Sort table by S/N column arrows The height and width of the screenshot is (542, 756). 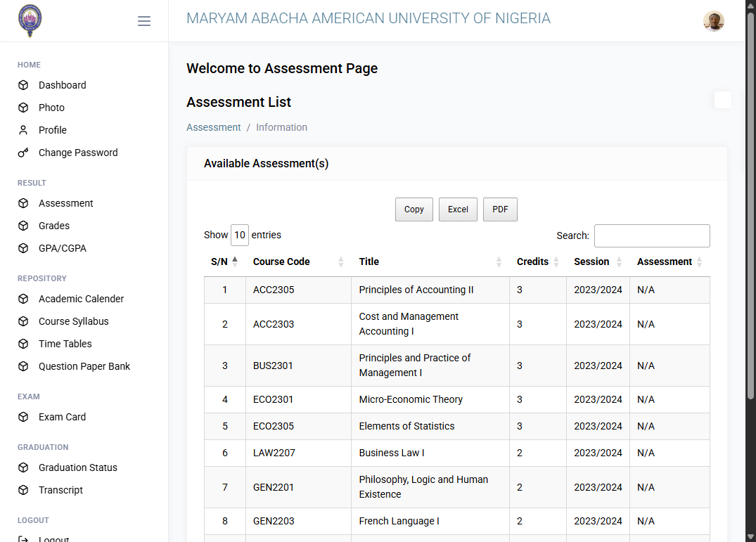point(235,262)
